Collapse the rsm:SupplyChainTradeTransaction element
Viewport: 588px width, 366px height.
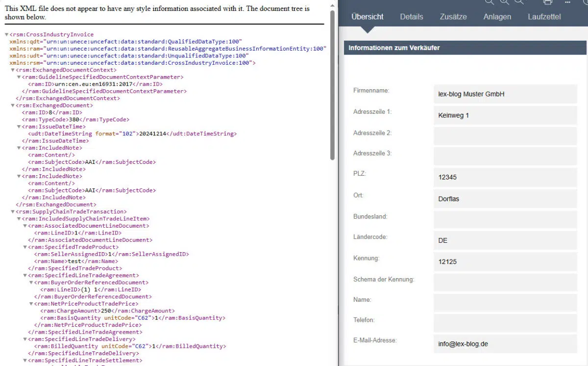13,211
